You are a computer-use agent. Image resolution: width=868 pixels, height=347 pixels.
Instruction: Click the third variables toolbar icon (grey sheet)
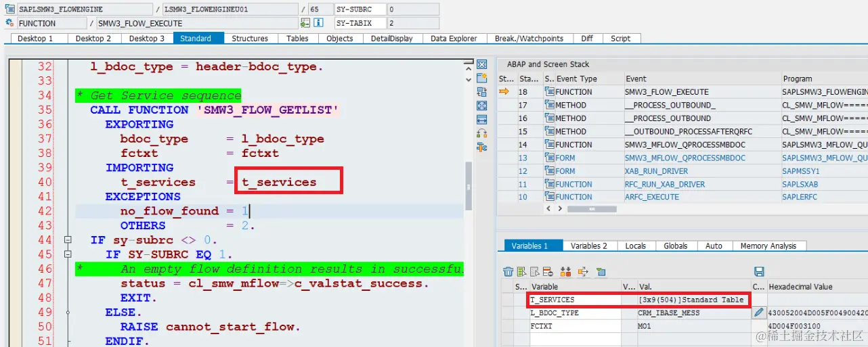[534, 272]
